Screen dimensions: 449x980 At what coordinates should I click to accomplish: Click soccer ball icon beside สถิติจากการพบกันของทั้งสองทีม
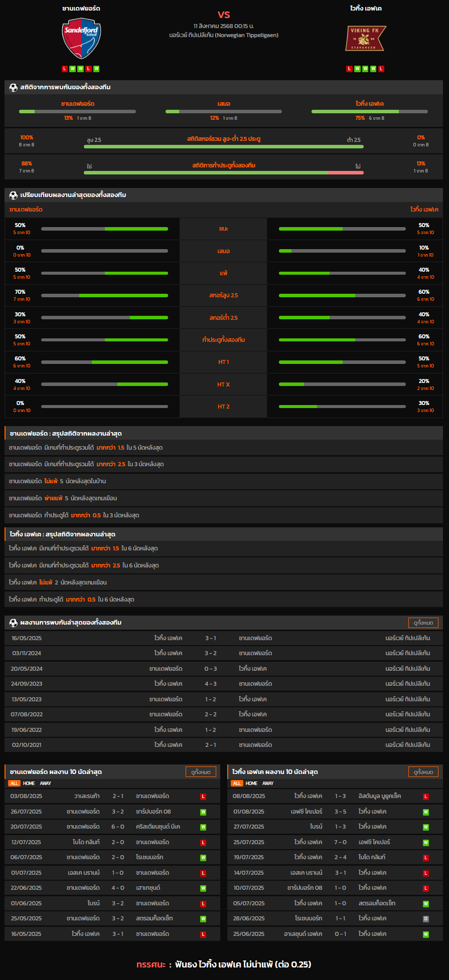pos(14,87)
